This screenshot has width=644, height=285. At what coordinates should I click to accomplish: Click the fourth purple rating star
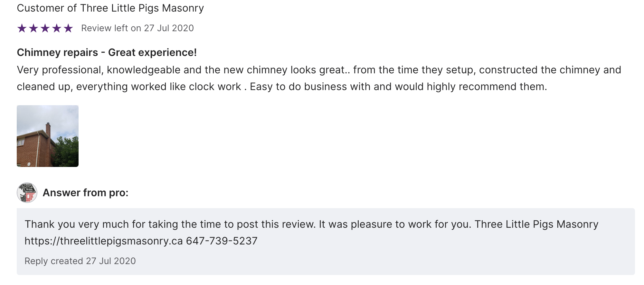pyautogui.click(x=57, y=28)
